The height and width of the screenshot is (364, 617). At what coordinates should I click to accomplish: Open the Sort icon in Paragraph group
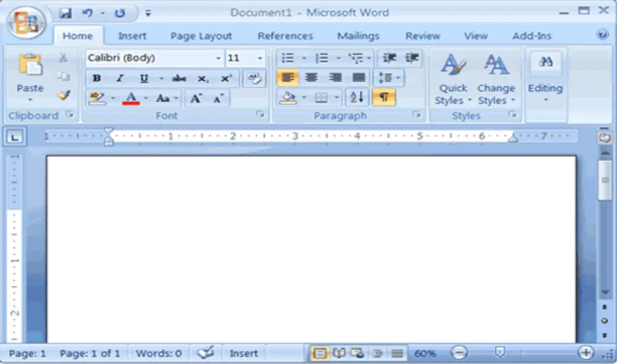[x=357, y=97]
